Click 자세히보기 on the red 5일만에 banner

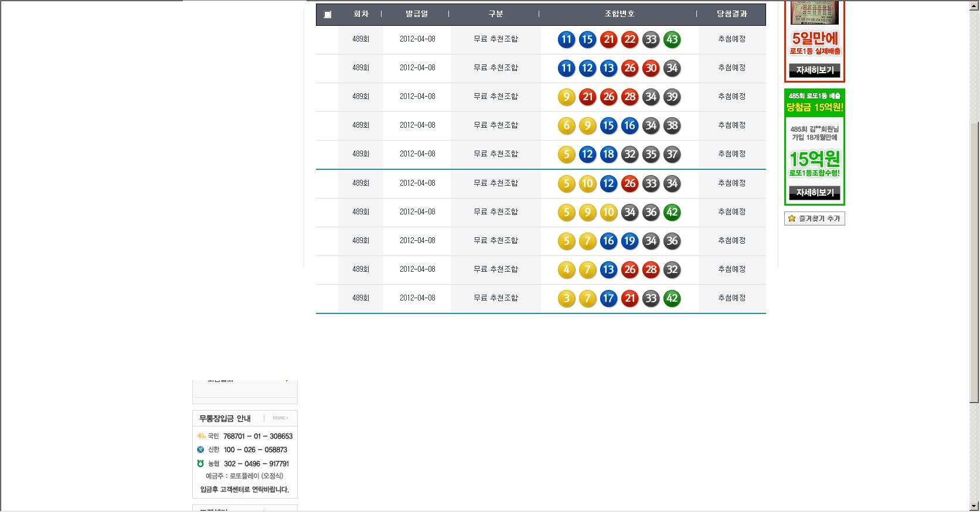pos(814,70)
